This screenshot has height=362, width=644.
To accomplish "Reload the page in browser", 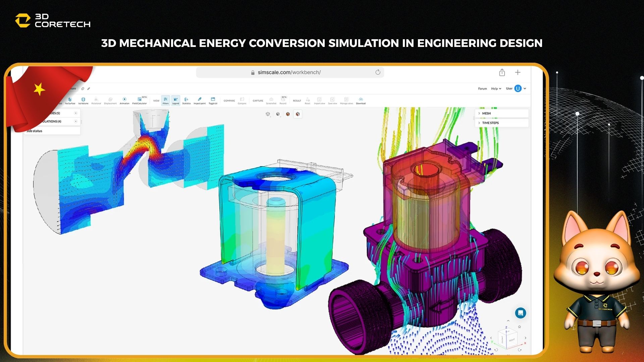I will [378, 72].
